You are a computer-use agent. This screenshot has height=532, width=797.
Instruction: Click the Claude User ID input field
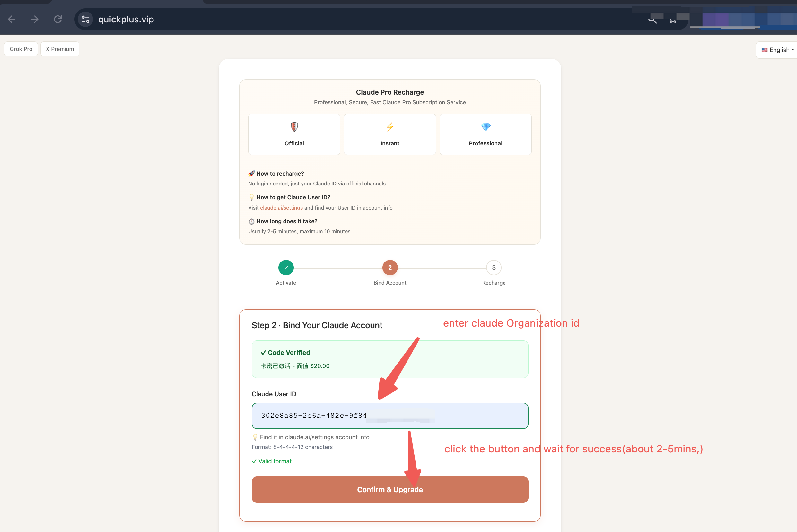pyautogui.click(x=390, y=416)
